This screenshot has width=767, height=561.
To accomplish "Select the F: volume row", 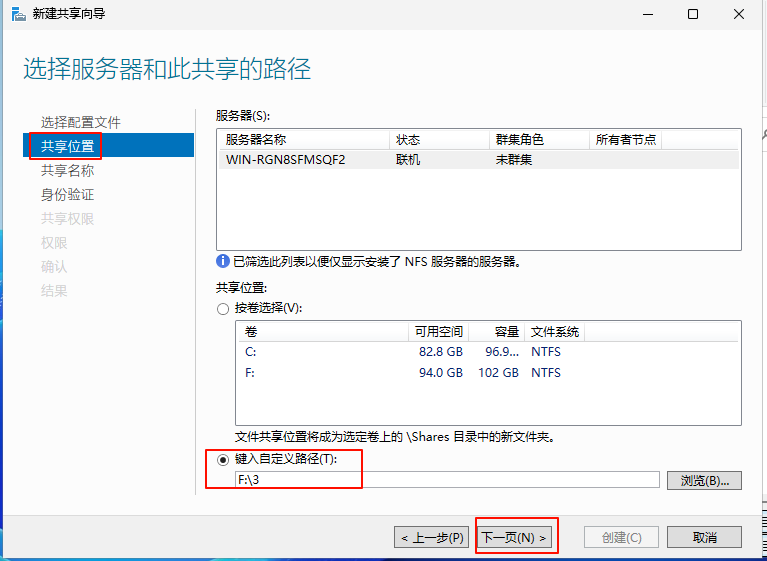I will [x=400, y=373].
